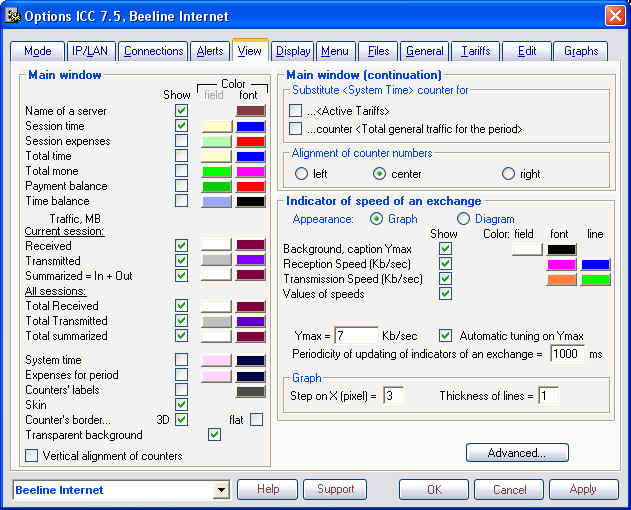Pick font color for Name of a server
631x510 pixels.
point(250,111)
